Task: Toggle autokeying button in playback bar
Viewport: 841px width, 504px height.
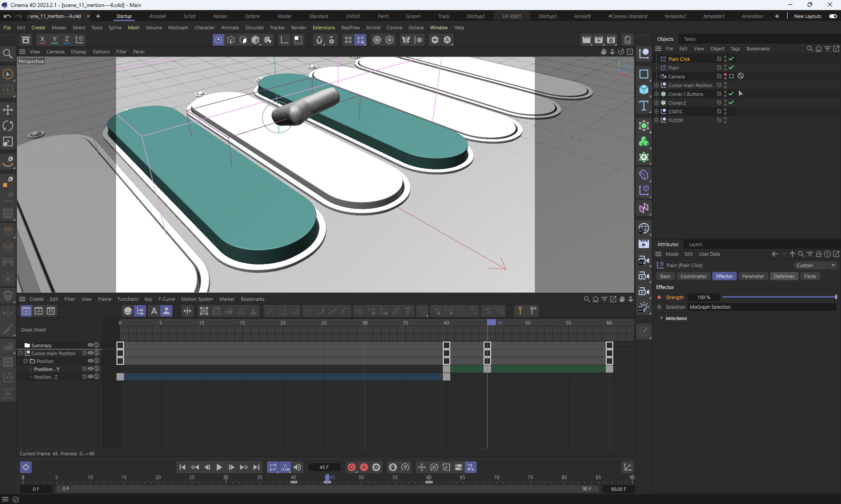Action: pyautogui.click(x=364, y=467)
